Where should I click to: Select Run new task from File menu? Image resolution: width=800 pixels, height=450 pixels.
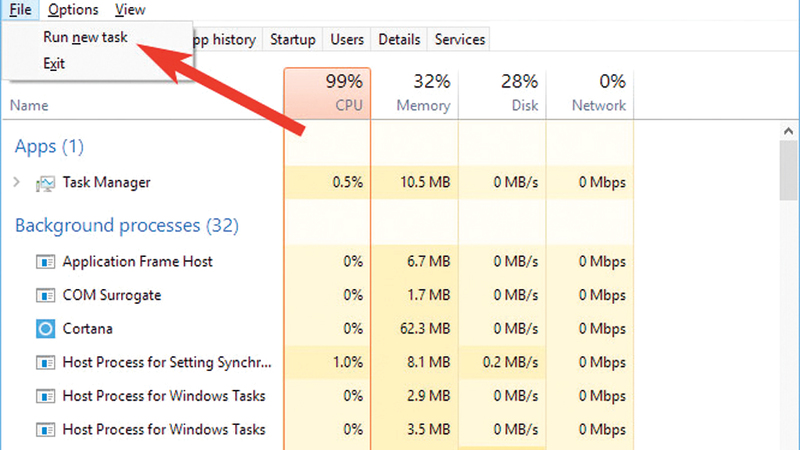[x=85, y=37]
